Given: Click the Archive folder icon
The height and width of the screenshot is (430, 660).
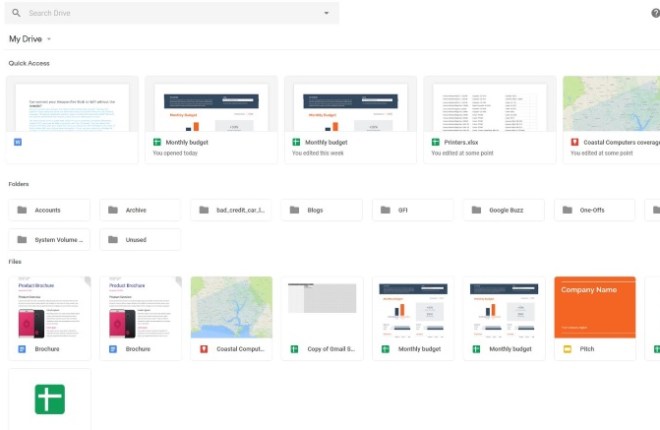Looking at the screenshot, I should coord(113,210).
